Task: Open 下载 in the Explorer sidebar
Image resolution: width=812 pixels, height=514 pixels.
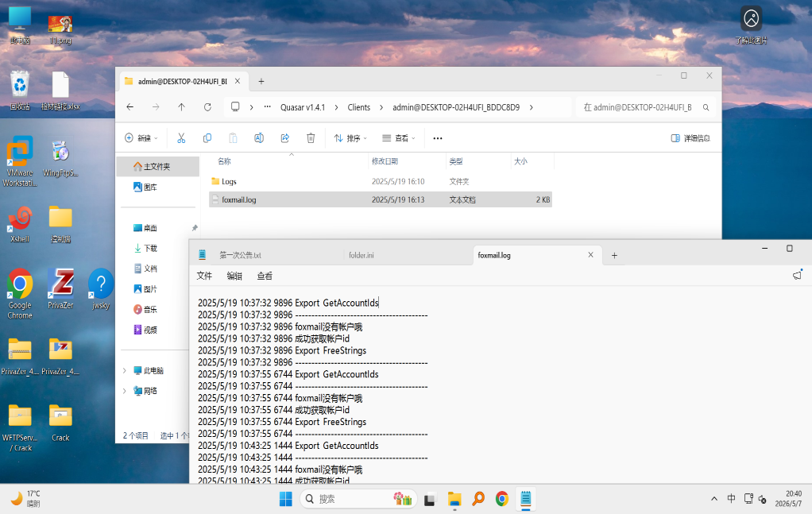Action: pyautogui.click(x=151, y=249)
